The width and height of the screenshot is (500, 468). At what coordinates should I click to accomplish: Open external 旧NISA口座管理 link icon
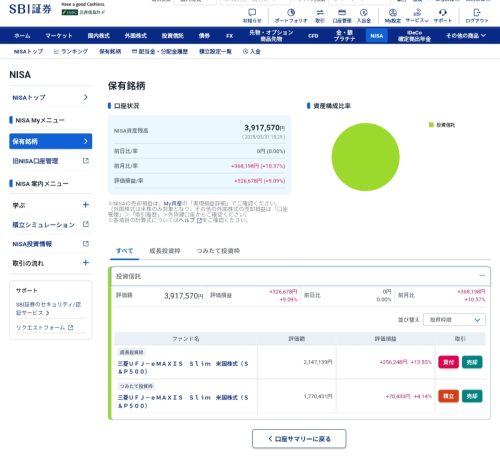click(x=86, y=161)
